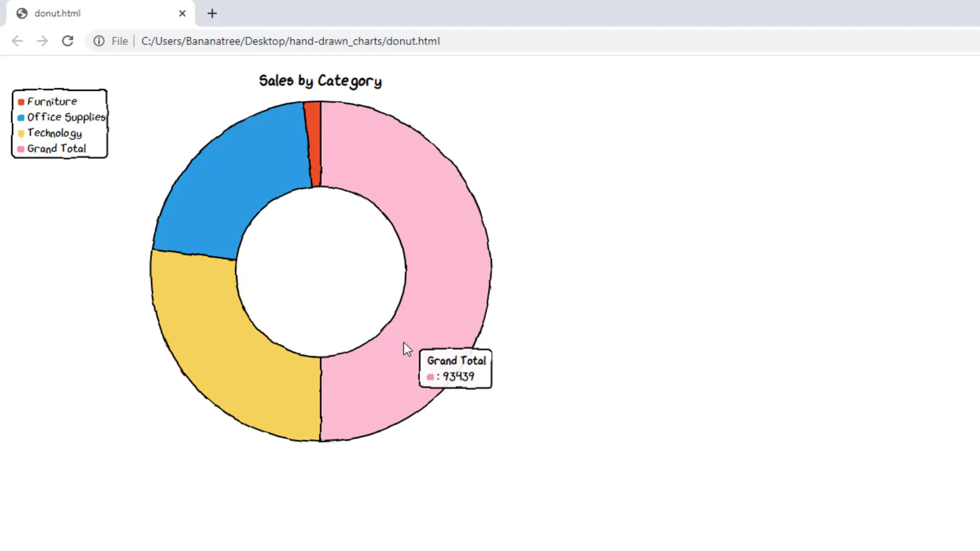Click the blue Office Supplies legend swatch
980x551 pixels.
pos(21,118)
